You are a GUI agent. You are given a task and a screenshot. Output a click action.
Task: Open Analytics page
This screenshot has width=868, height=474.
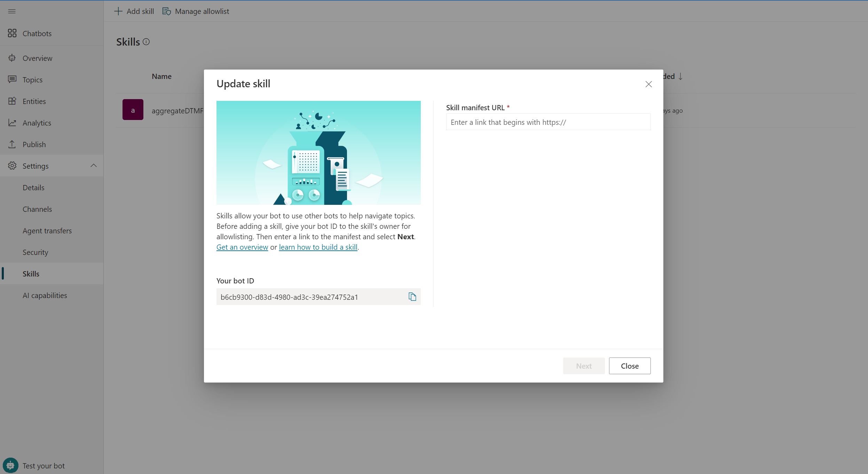coord(52,123)
